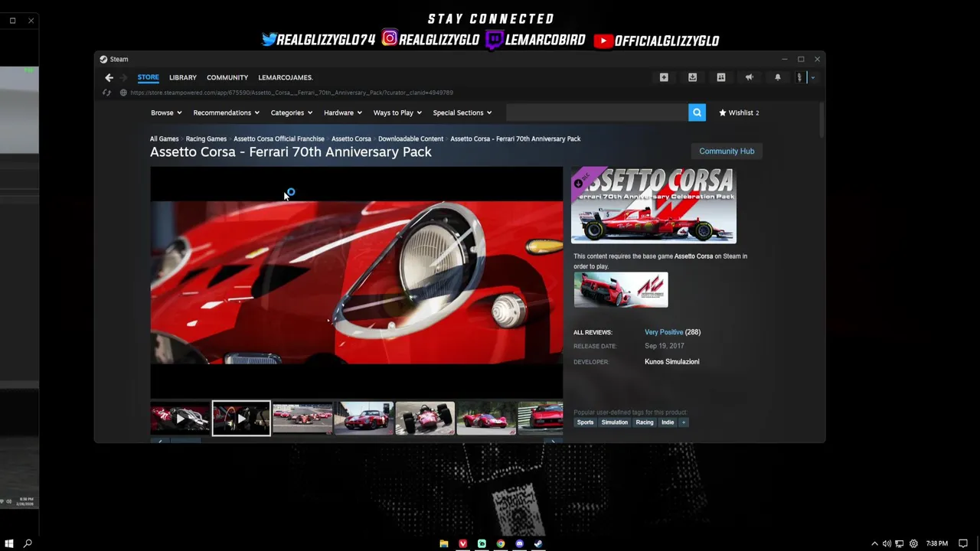Expand the Ways to Play menu
This screenshot has height=551, width=980.
coord(397,112)
